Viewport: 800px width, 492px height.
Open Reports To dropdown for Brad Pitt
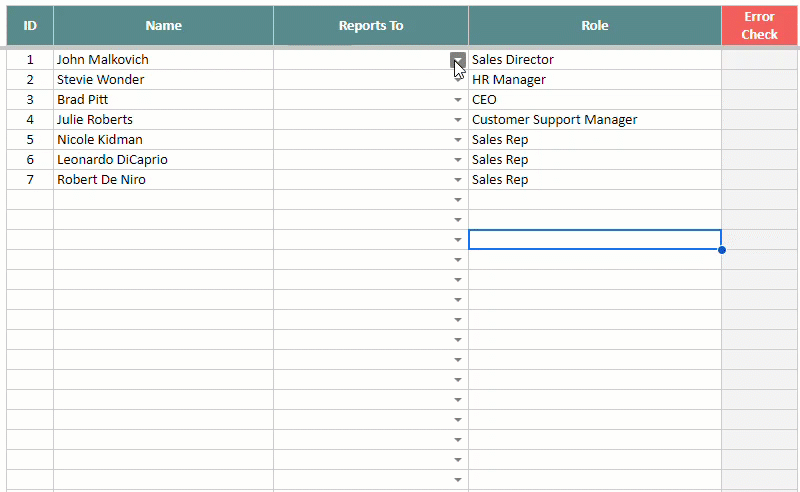[458, 100]
